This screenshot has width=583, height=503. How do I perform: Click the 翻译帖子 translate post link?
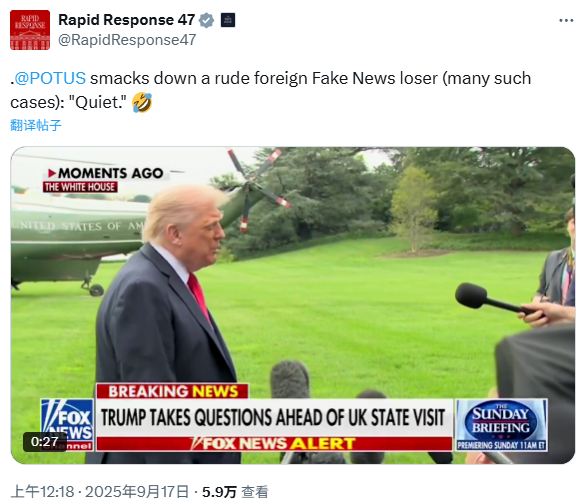pyautogui.click(x=36, y=125)
